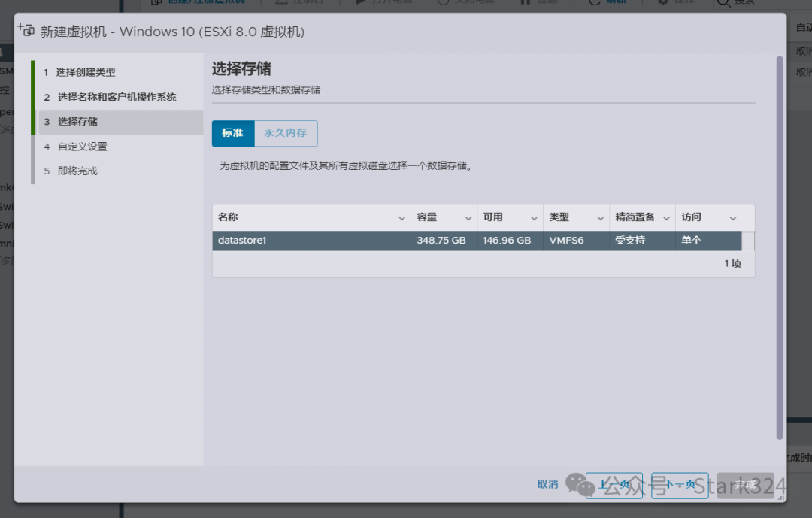Image resolution: width=812 pixels, height=518 pixels.
Task: Open the 精简置备 column dropdown
Action: [x=668, y=217]
